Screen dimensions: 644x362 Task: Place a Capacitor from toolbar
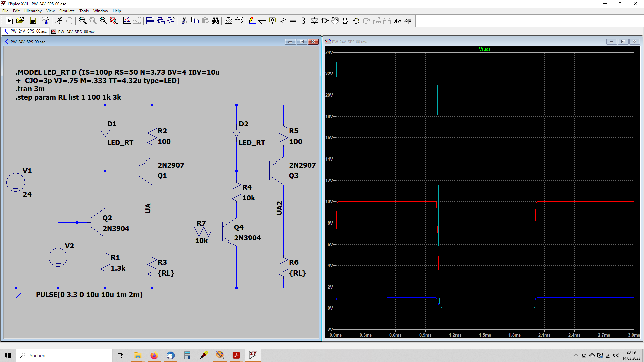[x=293, y=21]
